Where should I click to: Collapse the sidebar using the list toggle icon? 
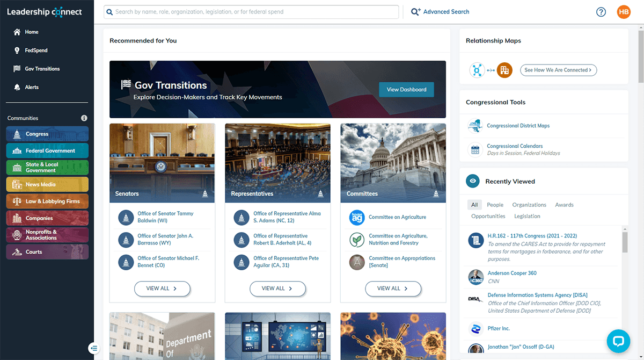(x=94, y=348)
